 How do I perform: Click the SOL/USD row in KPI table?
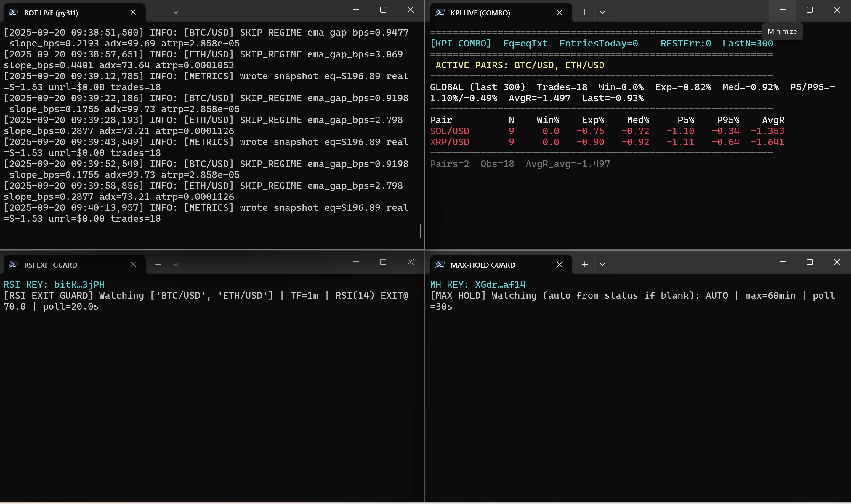[449, 131]
